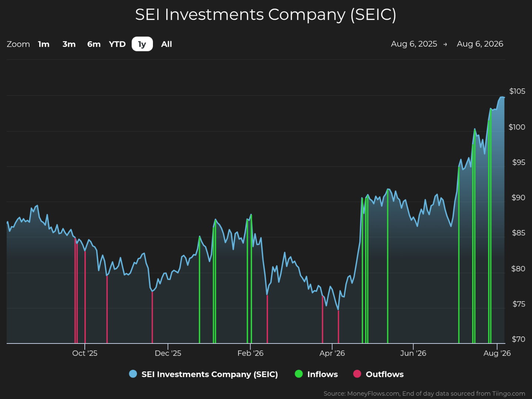Toggle Outflows series red legend dot

tap(357, 374)
